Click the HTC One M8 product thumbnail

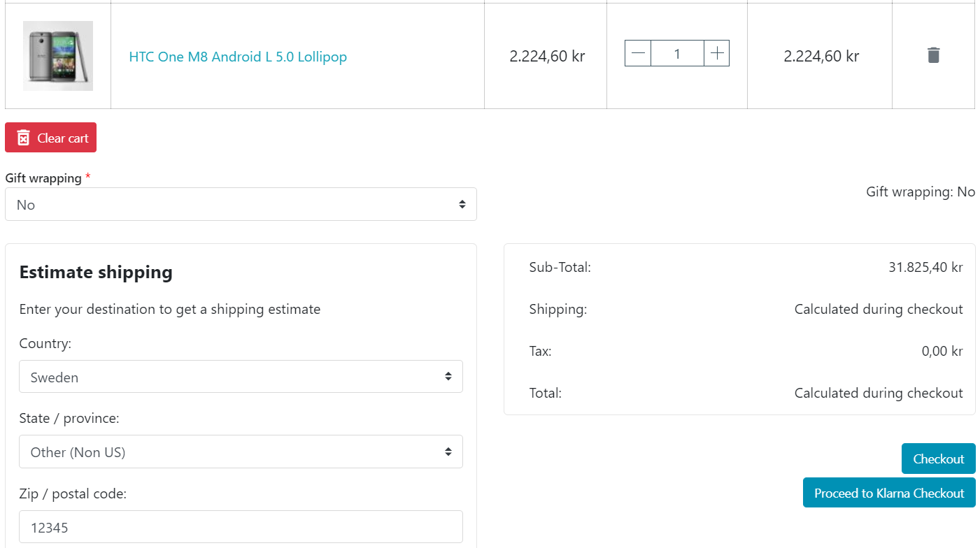click(58, 56)
